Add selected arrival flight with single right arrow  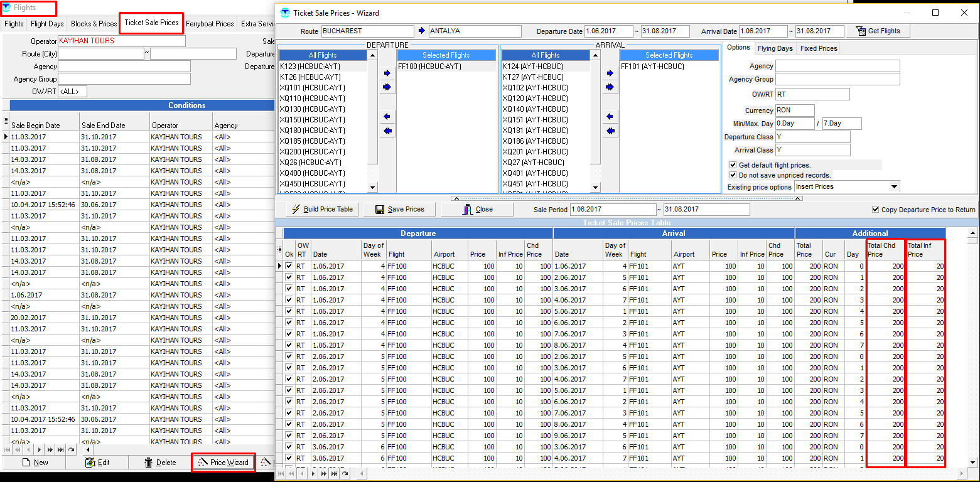[x=609, y=73]
